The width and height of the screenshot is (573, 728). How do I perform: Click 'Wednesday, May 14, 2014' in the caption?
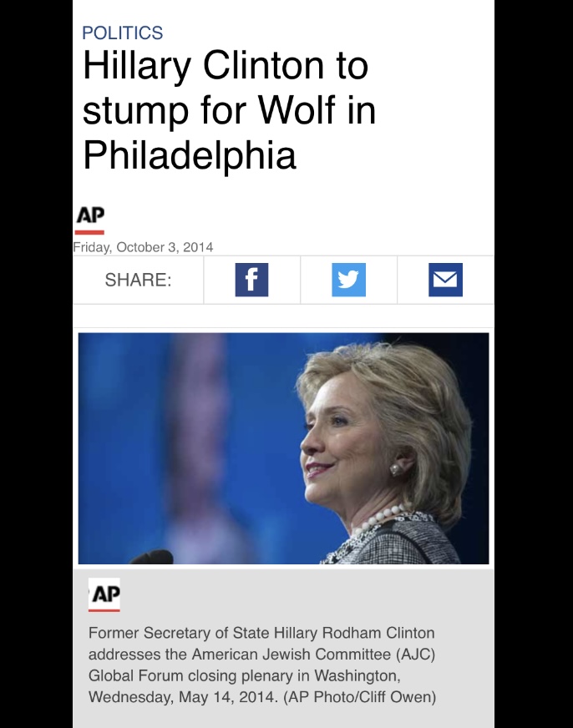182,697
